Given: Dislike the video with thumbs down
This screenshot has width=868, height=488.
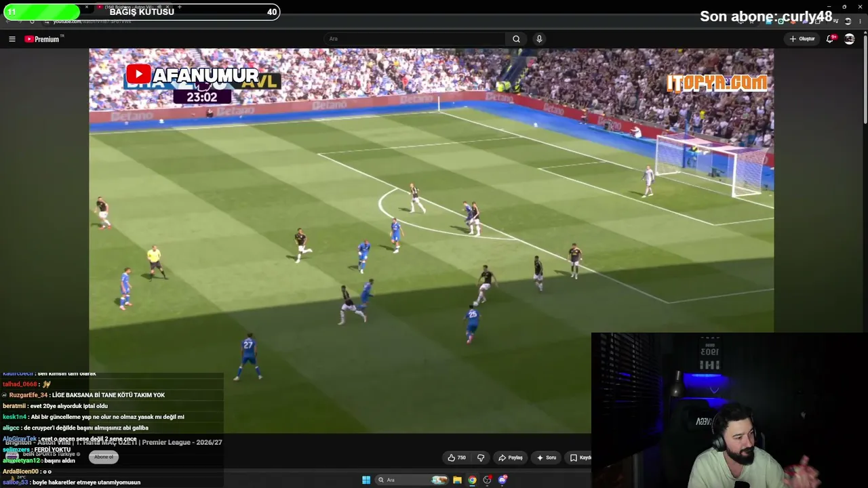Looking at the screenshot, I should [x=481, y=457].
